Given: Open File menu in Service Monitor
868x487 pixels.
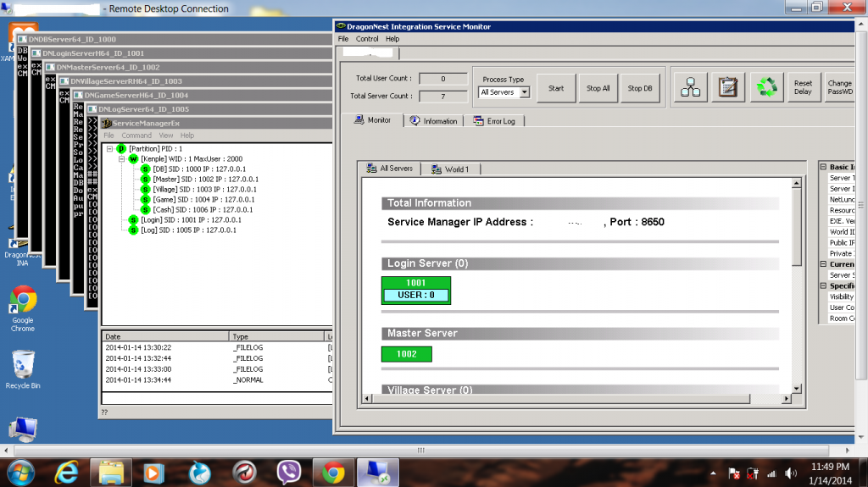Looking at the screenshot, I should (x=343, y=39).
